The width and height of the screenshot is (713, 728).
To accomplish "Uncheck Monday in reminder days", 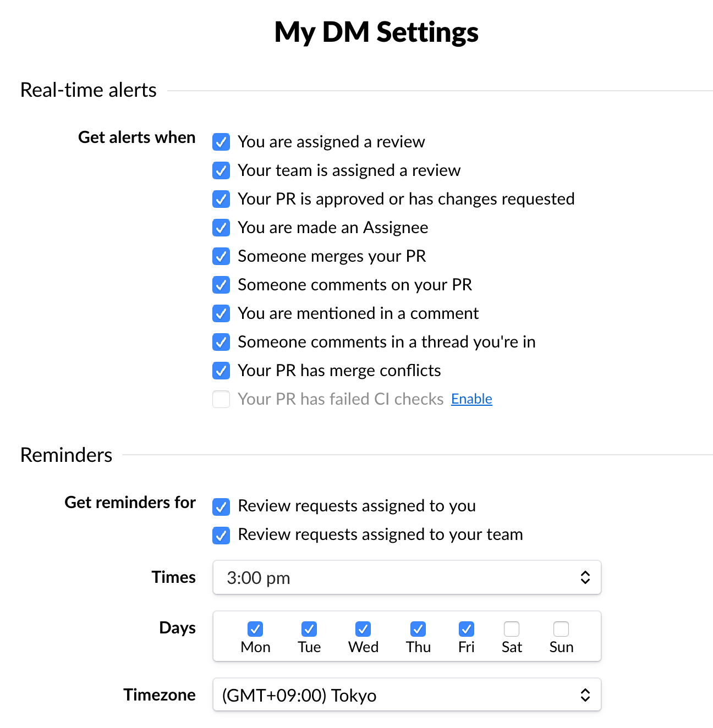I will click(x=255, y=628).
